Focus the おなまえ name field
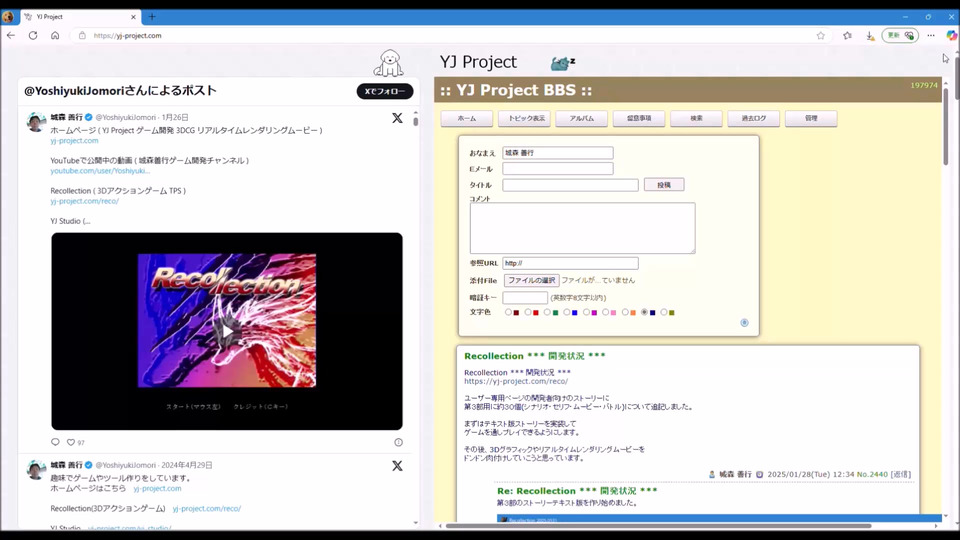The height and width of the screenshot is (540, 960). pos(558,152)
